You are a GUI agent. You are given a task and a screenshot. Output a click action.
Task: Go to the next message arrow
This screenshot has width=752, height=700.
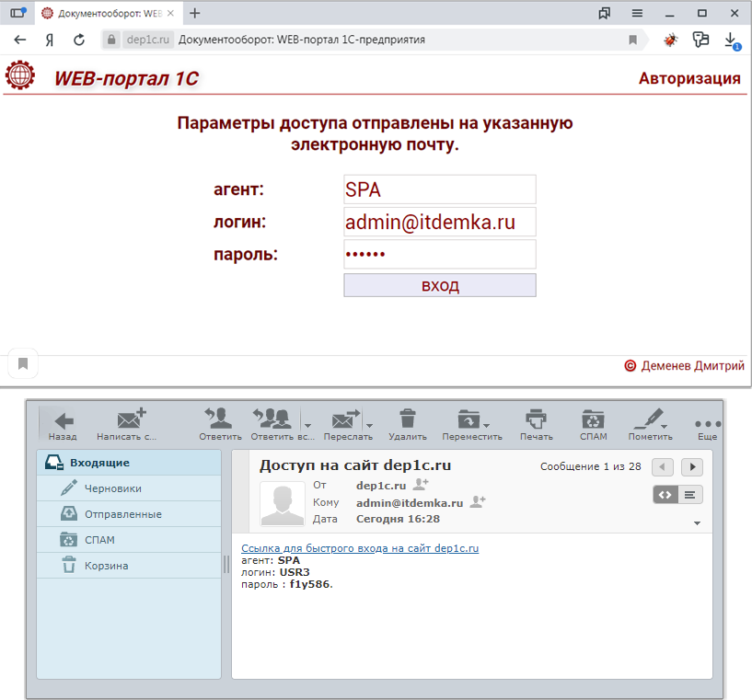(692, 466)
